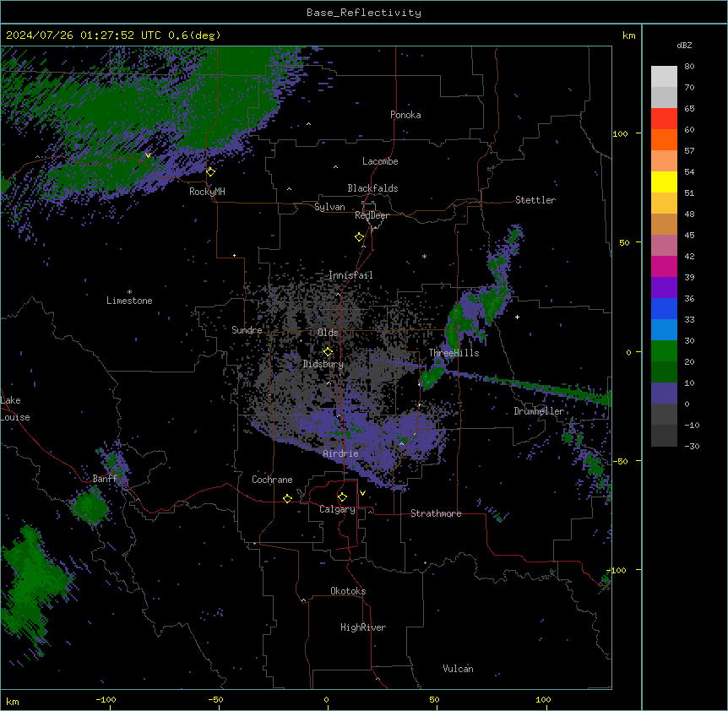
Task: Click the Banff label
Action: 105,479
